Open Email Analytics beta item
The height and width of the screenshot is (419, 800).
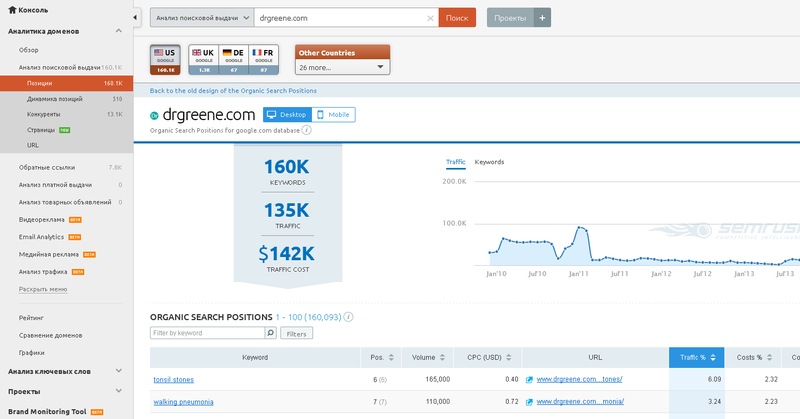tap(41, 237)
